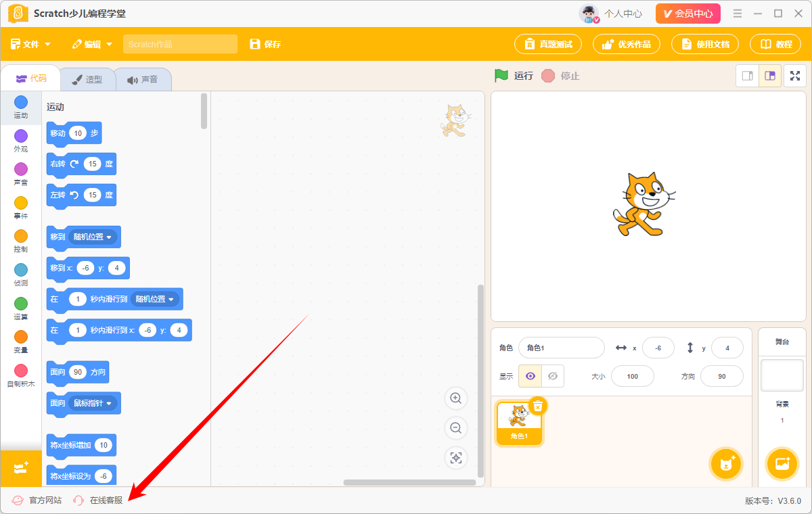Select the 运动 (Motion) category circle
The image size is (812, 514).
[x=21, y=102]
